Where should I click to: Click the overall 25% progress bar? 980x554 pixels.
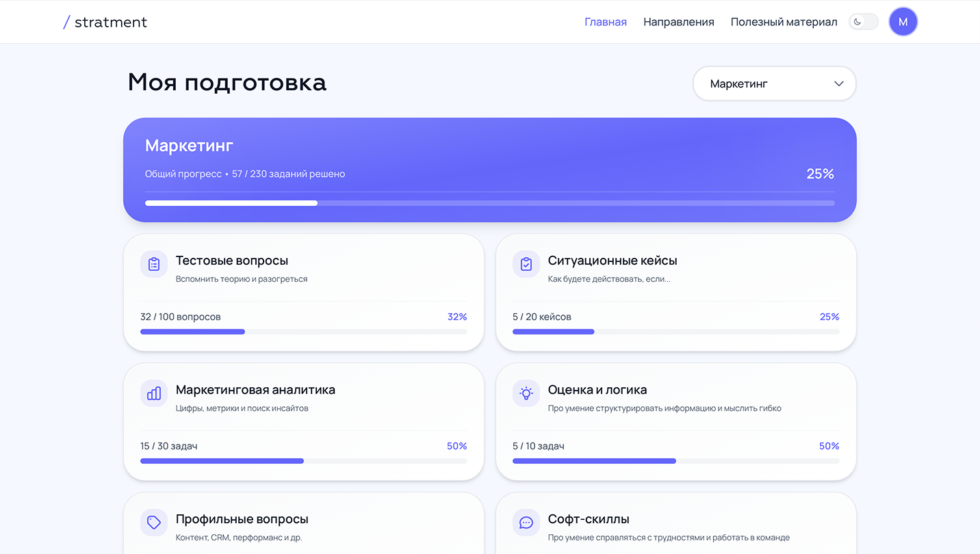[x=489, y=202]
